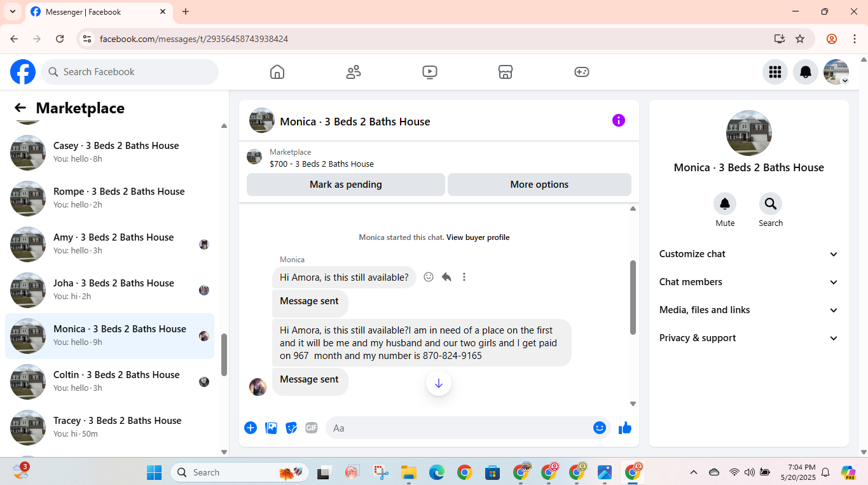Mute the conversation with bell icon
Screen dimensions: 868x485
click(725, 204)
